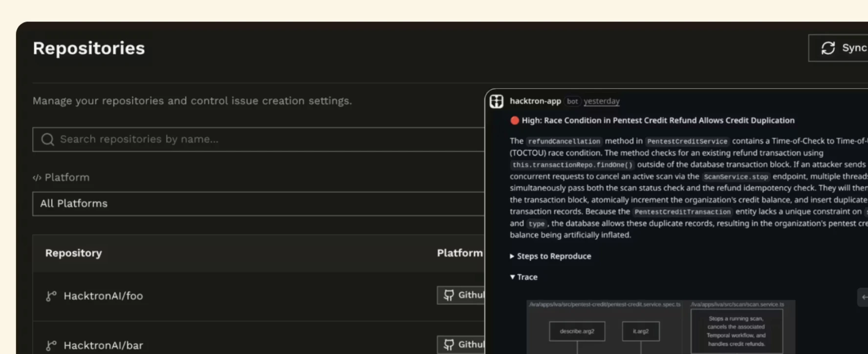Click the Github badge in HacktronAI/foo row
The height and width of the screenshot is (354, 868).
[x=461, y=295]
